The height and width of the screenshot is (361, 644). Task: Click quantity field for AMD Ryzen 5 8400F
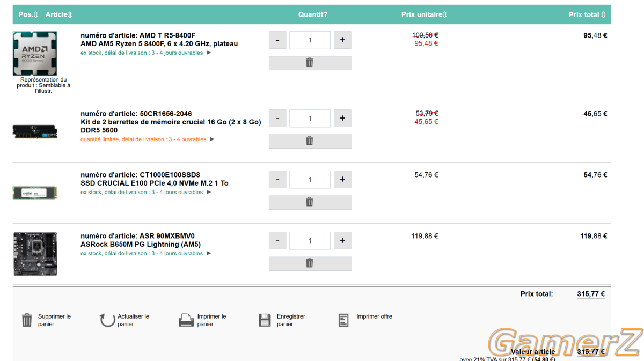[310, 40]
